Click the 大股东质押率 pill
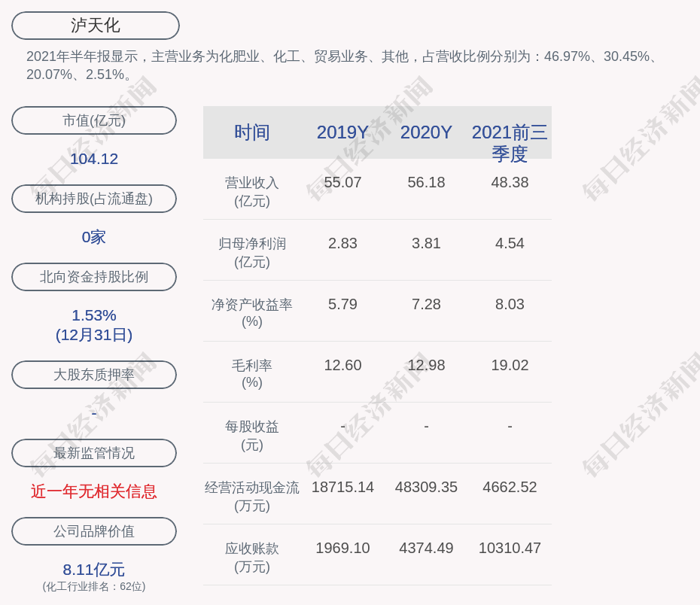The image size is (700, 605). click(94, 375)
